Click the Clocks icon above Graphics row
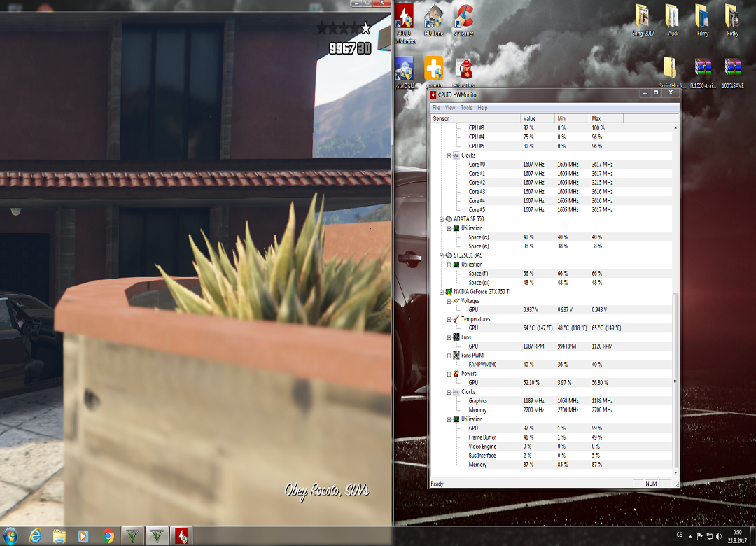Image resolution: width=756 pixels, height=546 pixels. (456, 392)
